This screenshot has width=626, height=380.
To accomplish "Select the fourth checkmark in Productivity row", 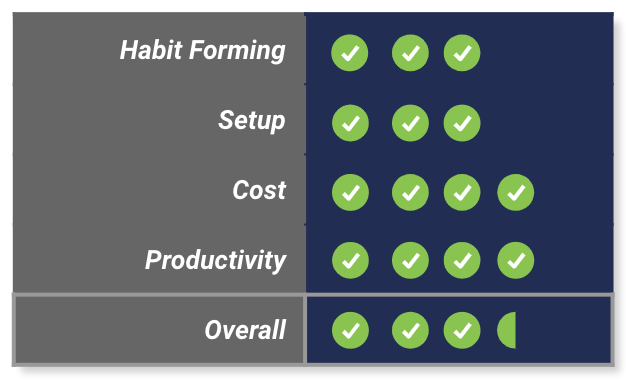I will click(x=515, y=260).
